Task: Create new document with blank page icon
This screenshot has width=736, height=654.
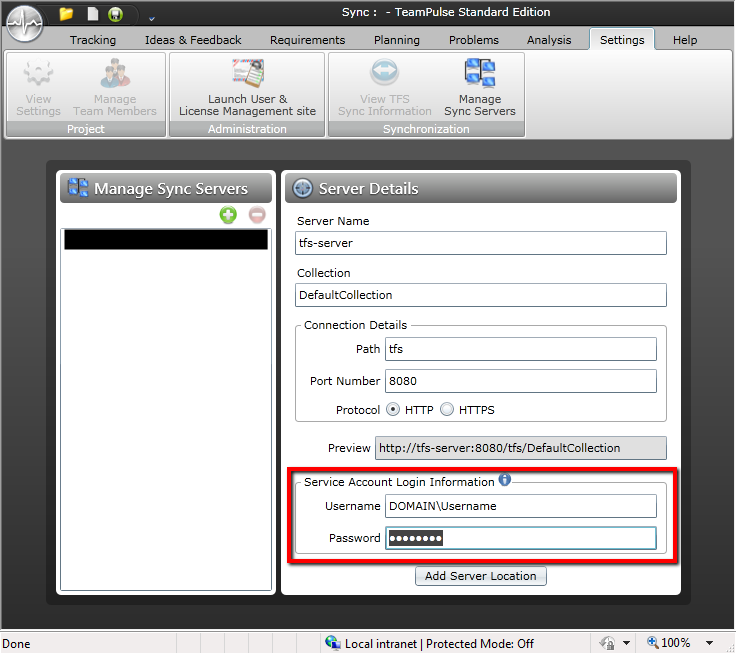Action: pos(93,14)
